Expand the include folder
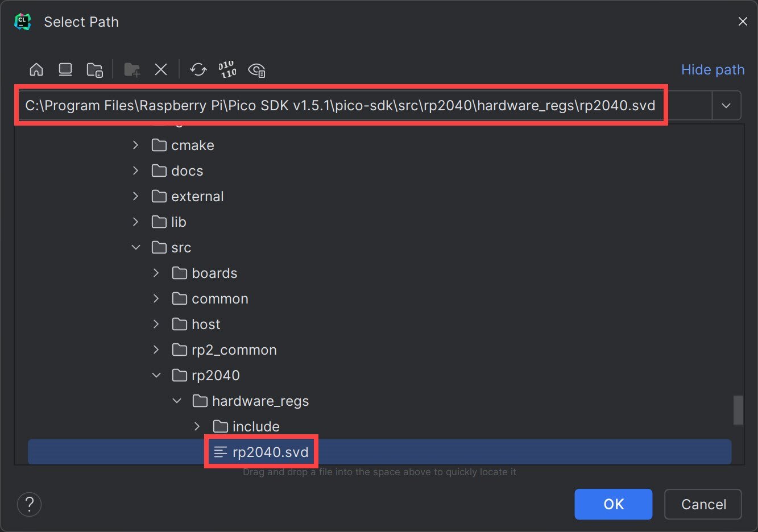Viewport: 758px width, 532px height. point(197,426)
